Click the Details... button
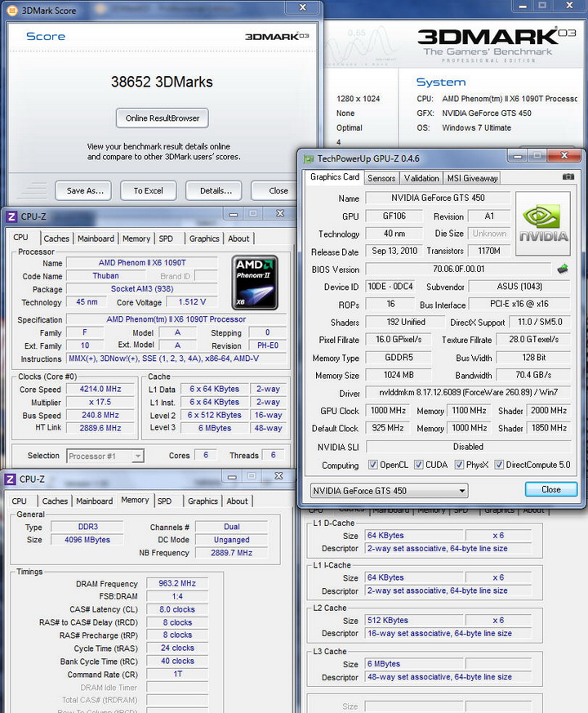Viewport: 588px width, 713px height. 216,191
